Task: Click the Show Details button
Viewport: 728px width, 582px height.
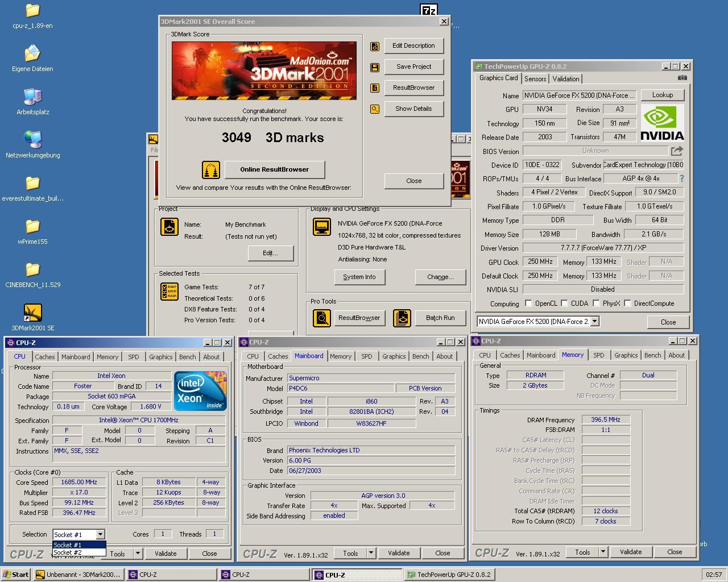Action: point(413,109)
